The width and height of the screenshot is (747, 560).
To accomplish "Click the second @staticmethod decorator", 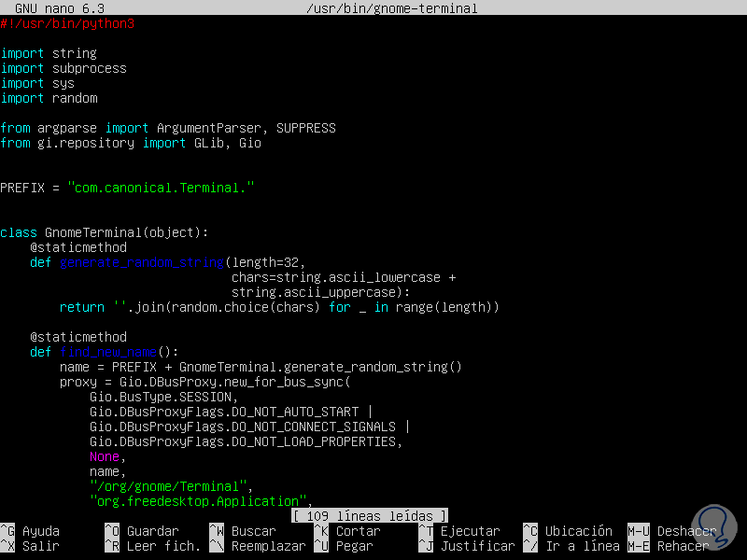I will (x=78, y=337).
